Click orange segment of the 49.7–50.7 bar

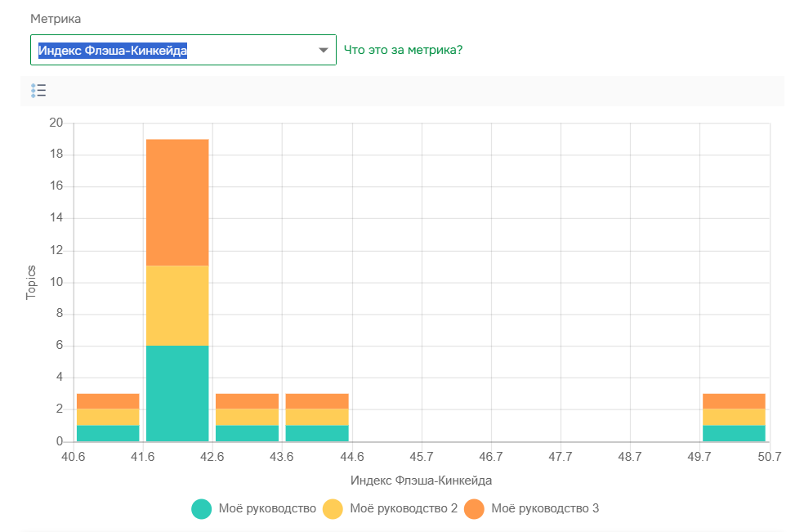734,401
